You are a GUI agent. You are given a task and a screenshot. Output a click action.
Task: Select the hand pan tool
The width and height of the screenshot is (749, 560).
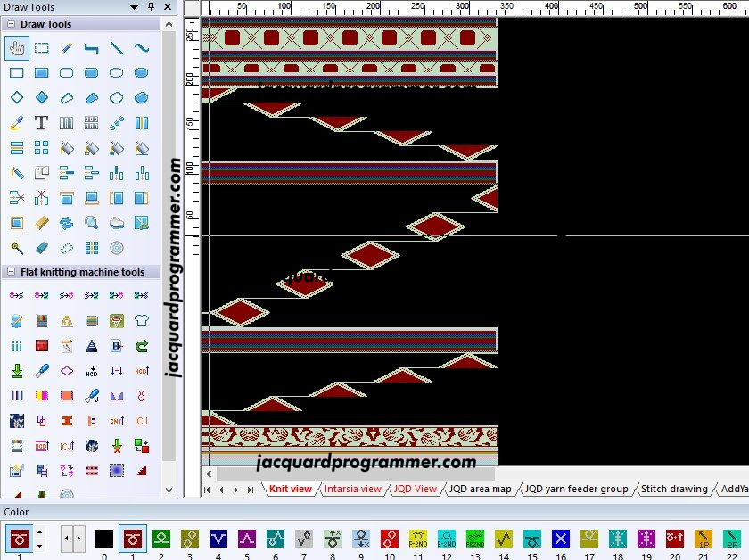[17, 48]
